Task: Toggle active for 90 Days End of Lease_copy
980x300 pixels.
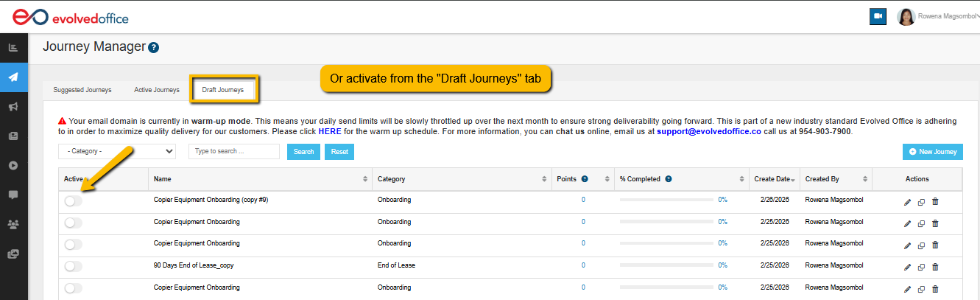Action: tap(73, 266)
